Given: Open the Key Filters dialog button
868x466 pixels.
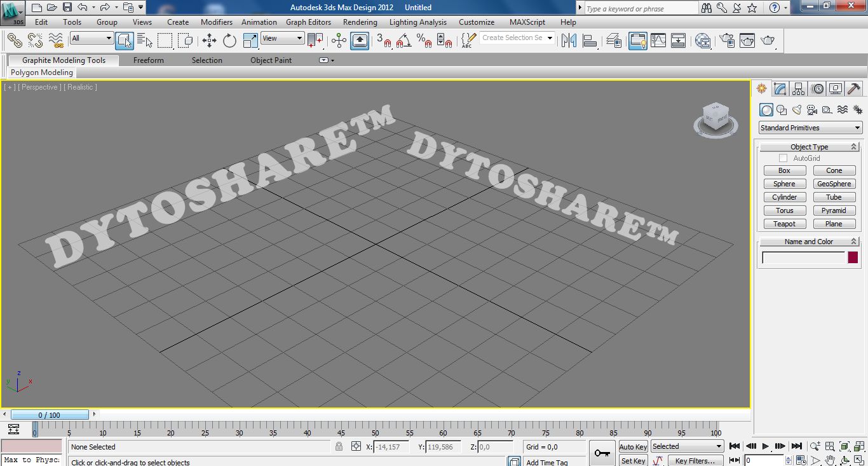Looking at the screenshot, I should pos(695,461).
